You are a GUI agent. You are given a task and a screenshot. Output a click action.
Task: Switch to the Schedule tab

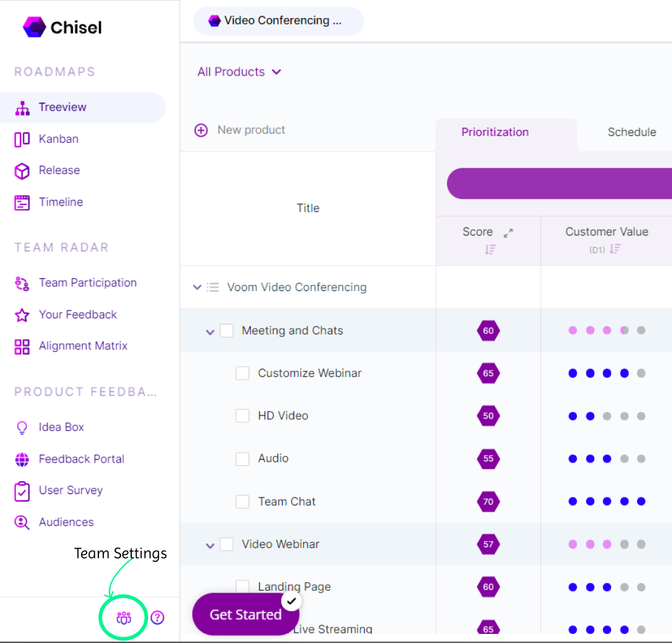pyautogui.click(x=631, y=132)
